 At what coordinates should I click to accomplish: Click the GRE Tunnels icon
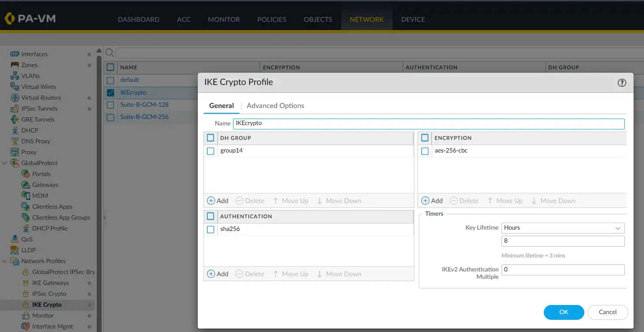tap(15, 119)
